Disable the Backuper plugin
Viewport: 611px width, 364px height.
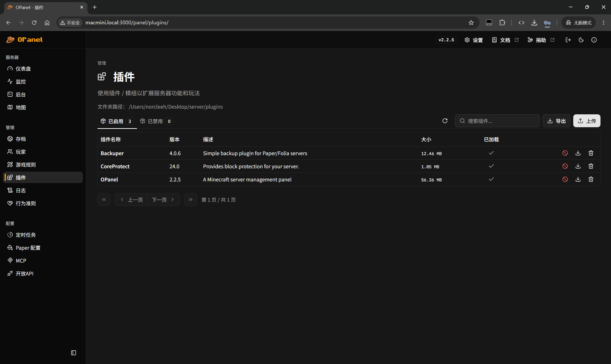click(565, 153)
